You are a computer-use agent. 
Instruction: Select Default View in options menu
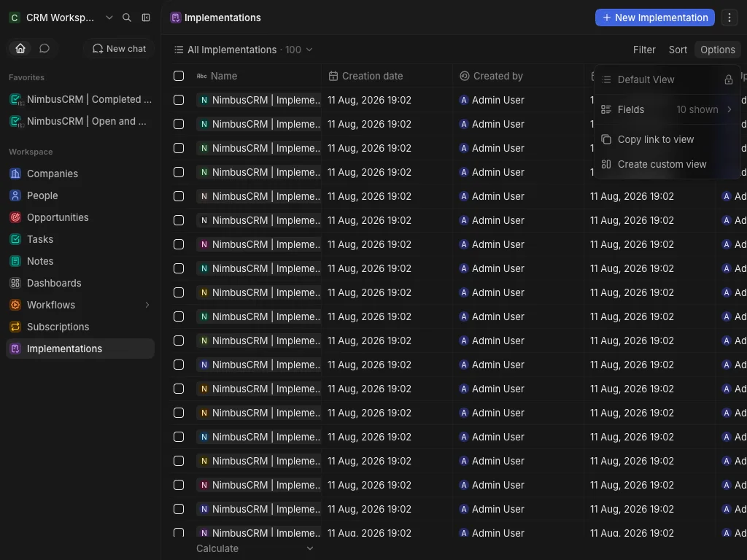[667, 79]
